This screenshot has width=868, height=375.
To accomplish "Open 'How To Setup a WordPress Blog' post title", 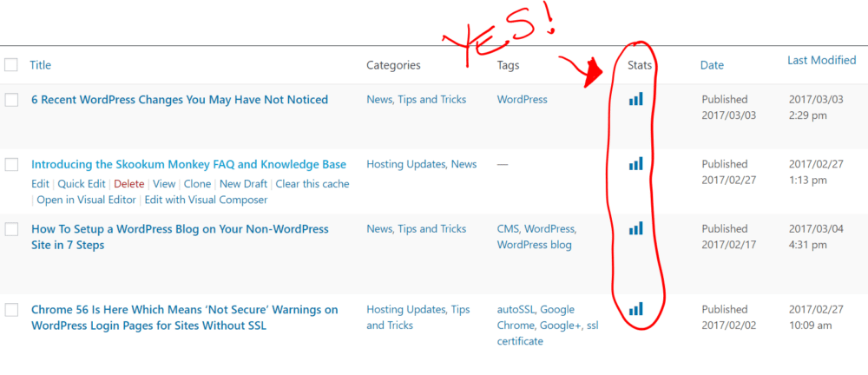I will point(180,237).
